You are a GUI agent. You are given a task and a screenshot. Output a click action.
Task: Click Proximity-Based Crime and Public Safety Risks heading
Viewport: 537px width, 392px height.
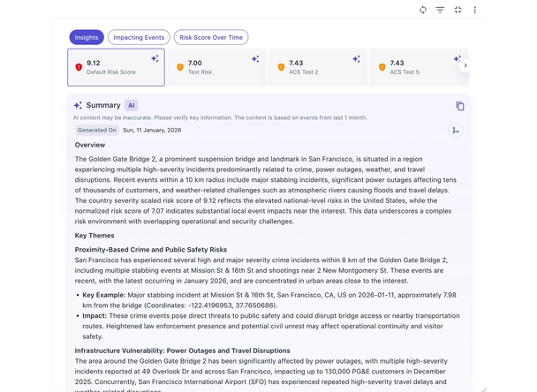[151, 250]
